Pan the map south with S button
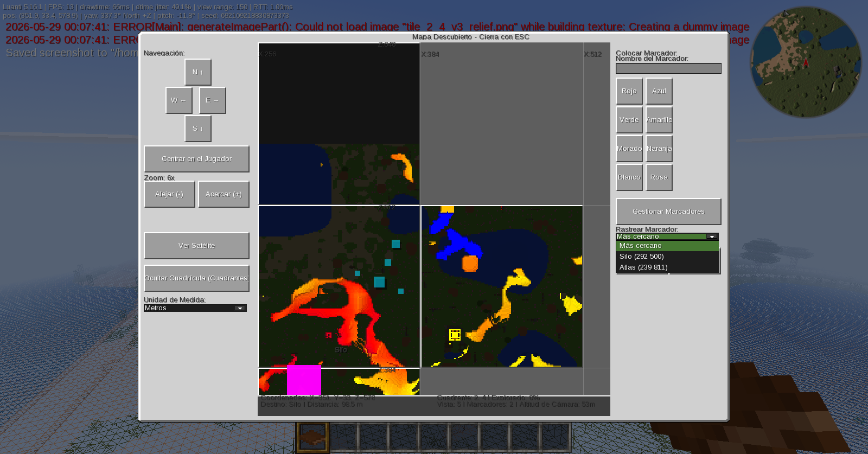 198,129
